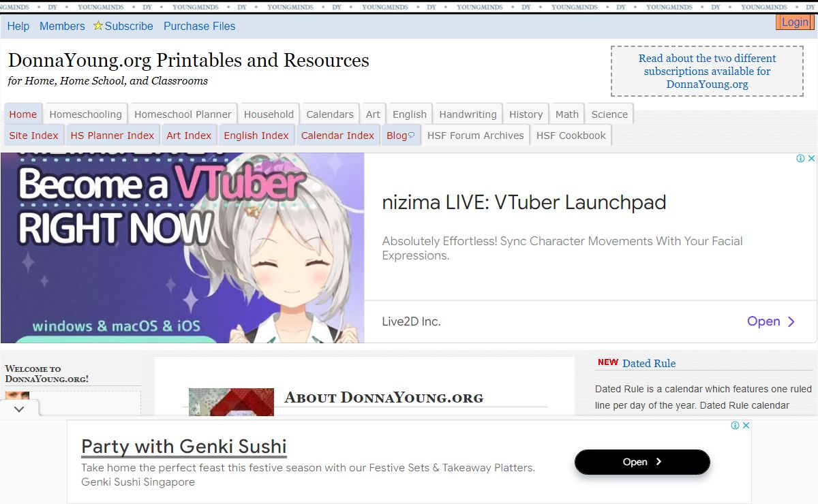The image size is (818, 504).
Task: Click the chevron arrow beside Open in VTuber ad
Action: tap(791, 321)
